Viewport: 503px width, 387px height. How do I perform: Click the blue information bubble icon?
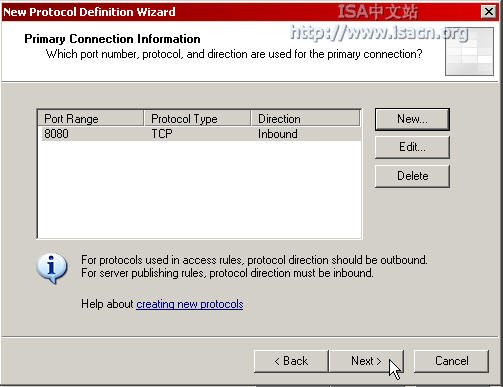52,268
